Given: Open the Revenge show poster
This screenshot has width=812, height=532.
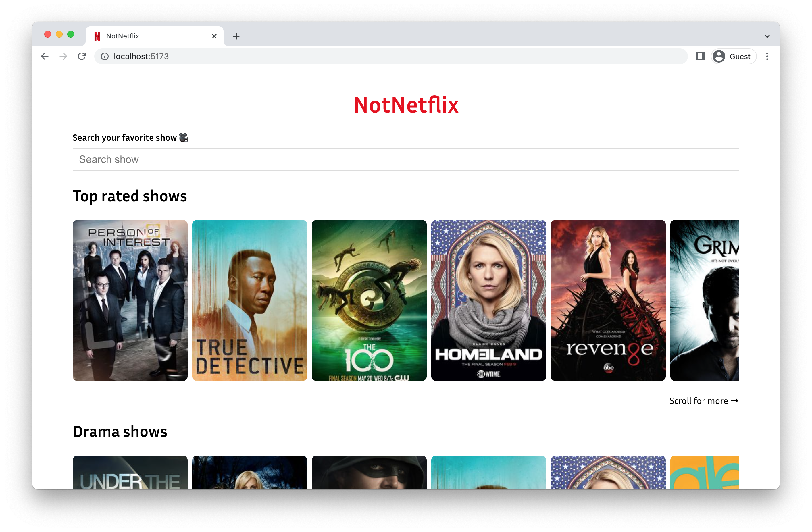Looking at the screenshot, I should pos(608,300).
